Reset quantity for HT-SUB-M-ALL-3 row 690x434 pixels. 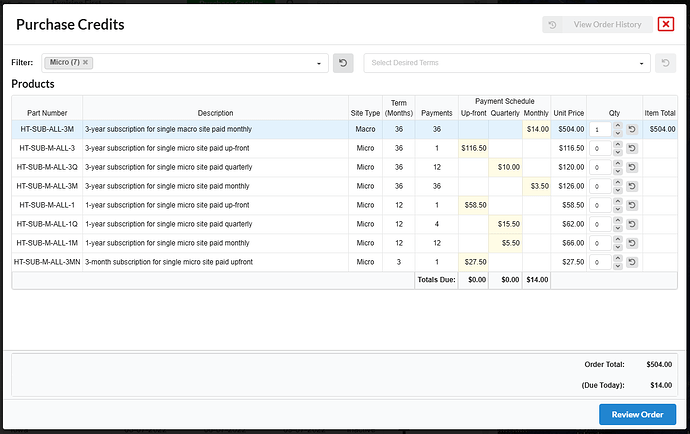tap(632, 148)
